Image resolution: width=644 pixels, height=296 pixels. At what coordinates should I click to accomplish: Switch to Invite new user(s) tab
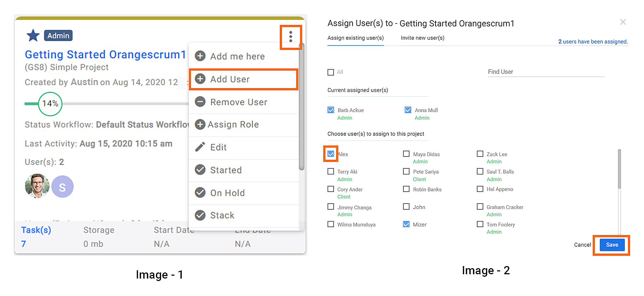click(422, 38)
